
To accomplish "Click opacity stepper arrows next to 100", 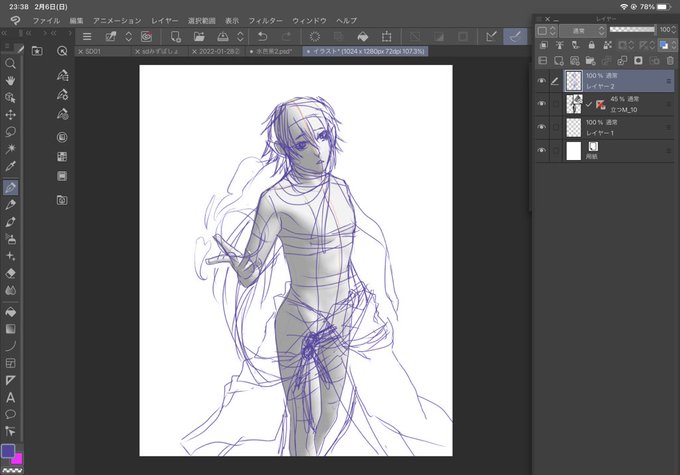I will [673, 29].
